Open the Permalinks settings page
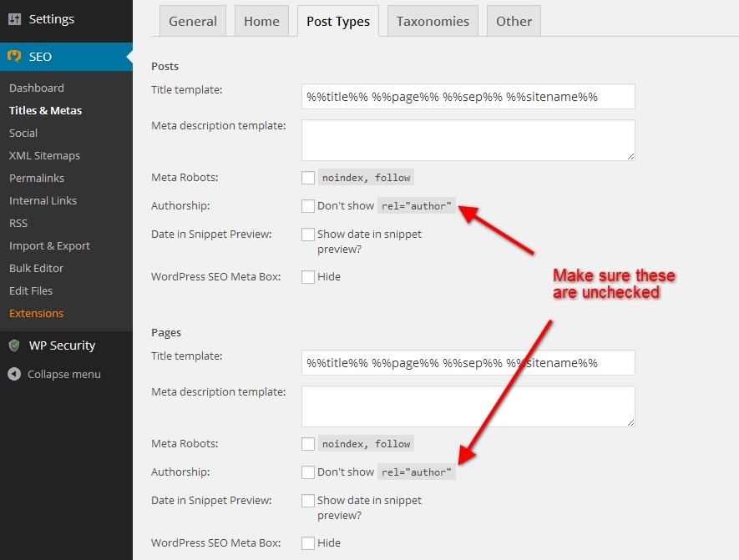 point(37,178)
